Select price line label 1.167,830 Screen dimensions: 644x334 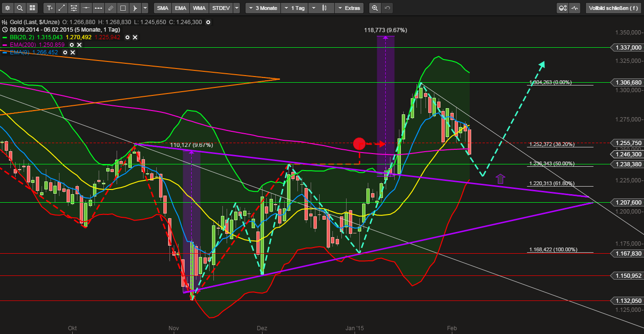pyautogui.click(x=627, y=254)
